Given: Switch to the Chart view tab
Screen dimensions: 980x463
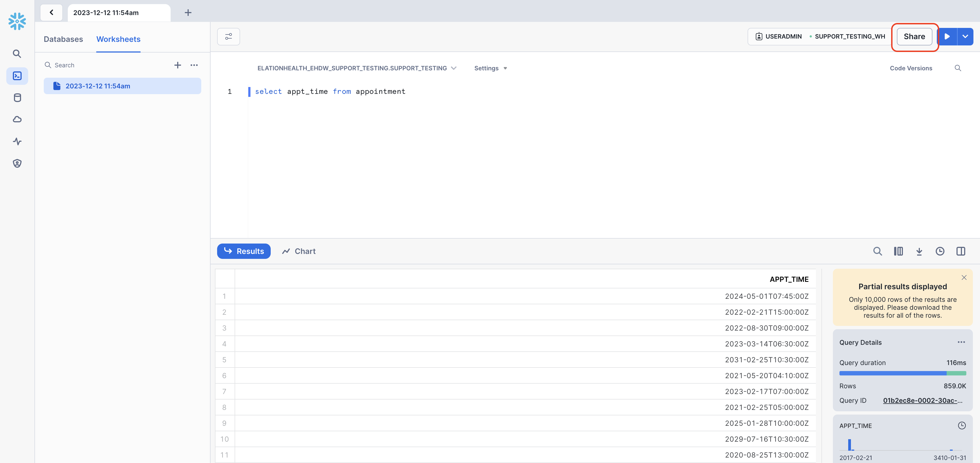Looking at the screenshot, I should pos(299,251).
